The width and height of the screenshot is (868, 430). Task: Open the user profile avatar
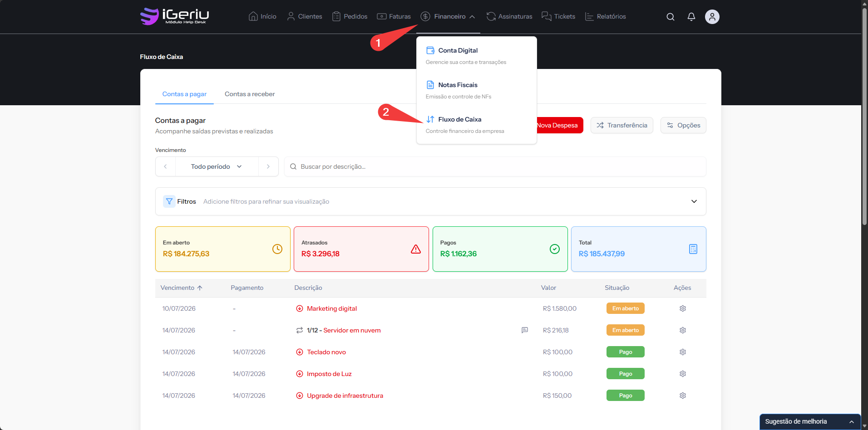(712, 17)
